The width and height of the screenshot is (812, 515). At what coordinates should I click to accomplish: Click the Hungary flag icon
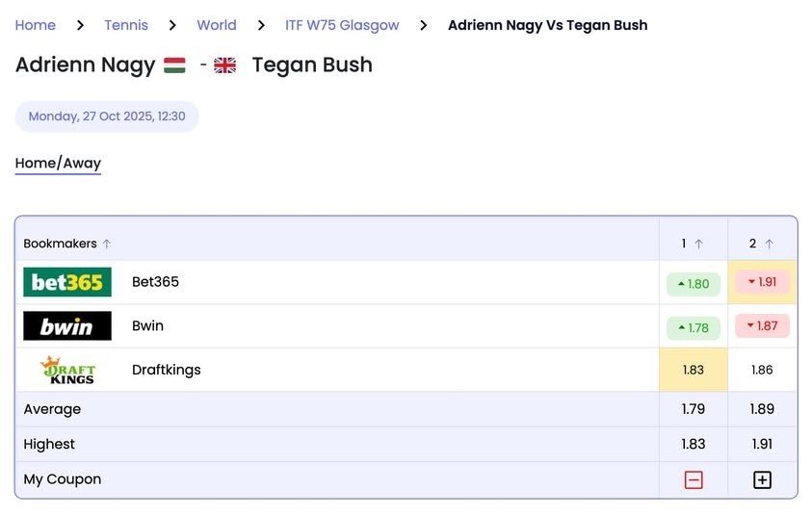pyautogui.click(x=174, y=65)
